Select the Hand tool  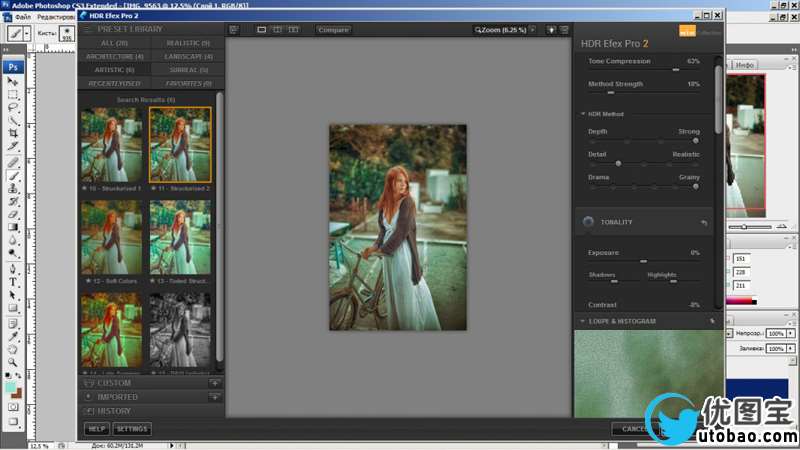[x=13, y=349]
